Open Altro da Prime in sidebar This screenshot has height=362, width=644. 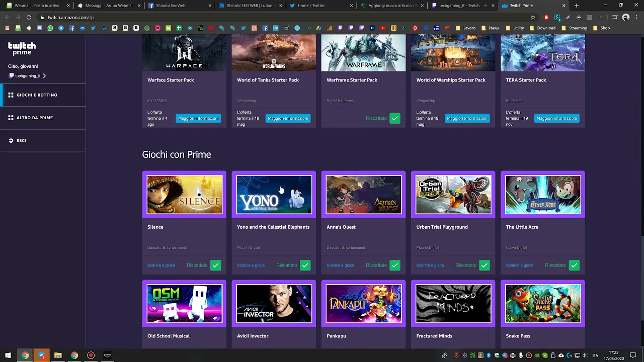[x=43, y=118]
